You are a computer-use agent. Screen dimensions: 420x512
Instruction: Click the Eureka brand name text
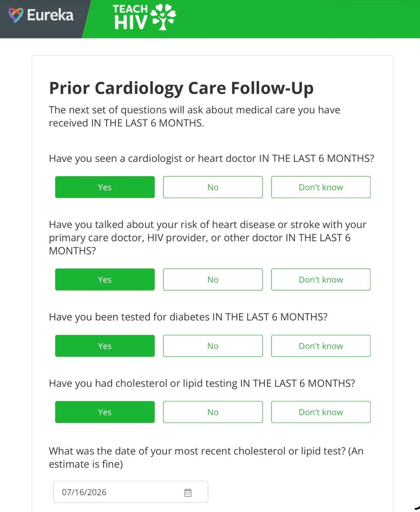click(x=50, y=15)
